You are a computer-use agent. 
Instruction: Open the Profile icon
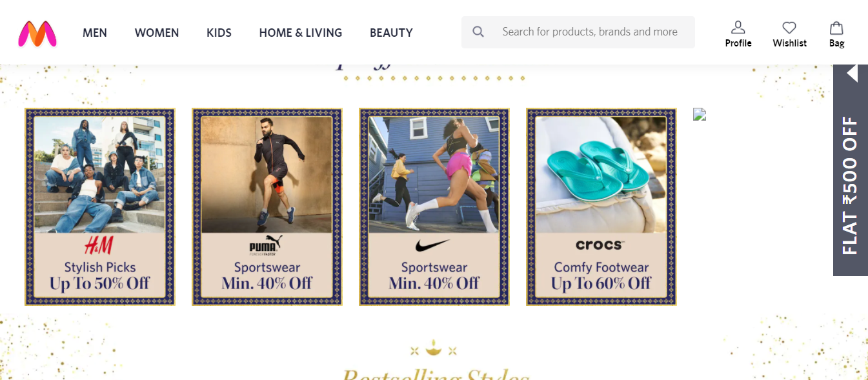(x=738, y=28)
